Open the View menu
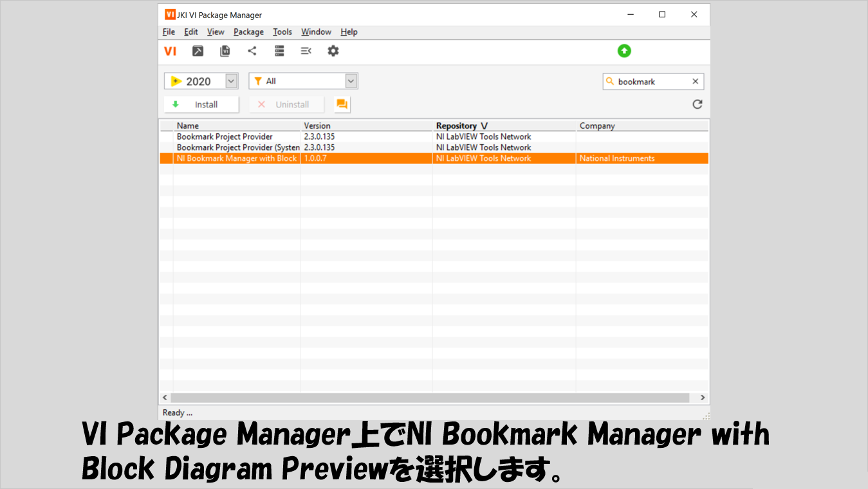Screen dimensions: 868x489 (x=216, y=32)
